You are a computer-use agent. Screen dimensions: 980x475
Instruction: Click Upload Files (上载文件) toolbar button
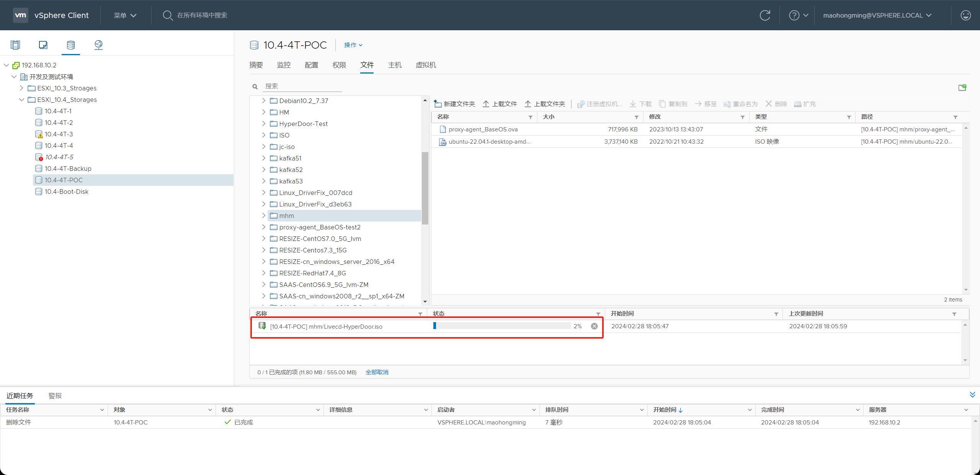tap(500, 104)
